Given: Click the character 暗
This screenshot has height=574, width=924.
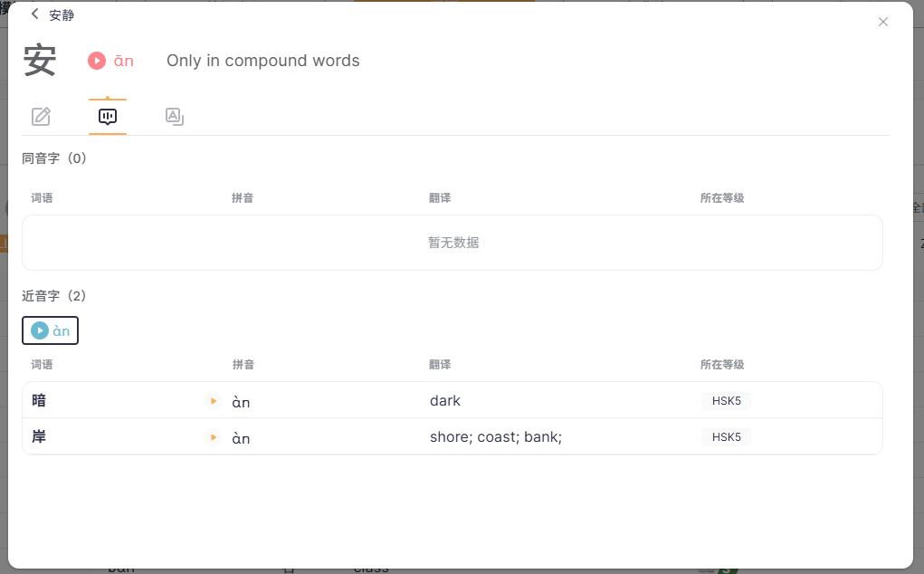Looking at the screenshot, I should click(x=39, y=401).
